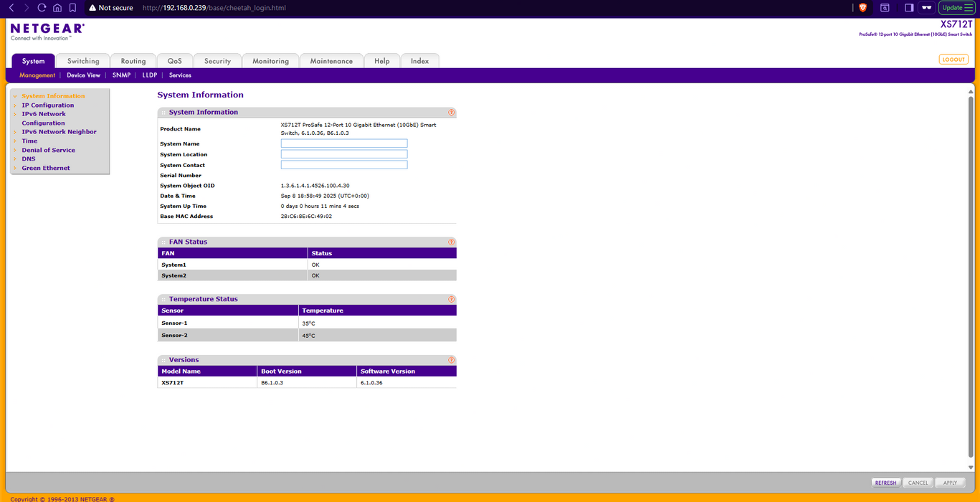Click Boot Version value B6.1.0.3

tap(272, 383)
